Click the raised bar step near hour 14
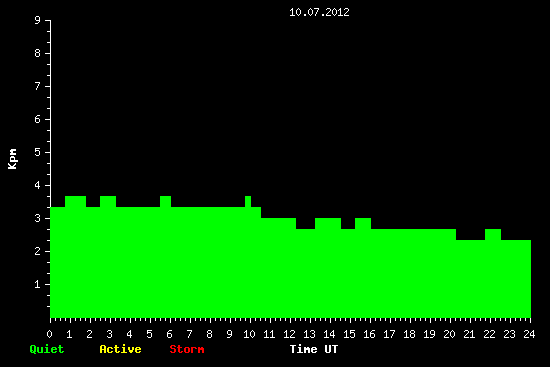 [328, 223]
